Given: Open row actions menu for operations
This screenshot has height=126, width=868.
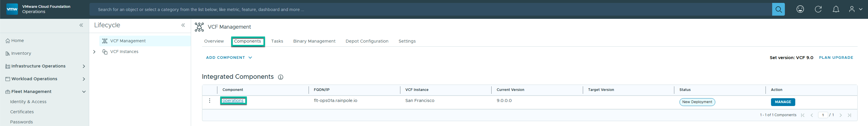Looking at the screenshot, I should tap(210, 101).
